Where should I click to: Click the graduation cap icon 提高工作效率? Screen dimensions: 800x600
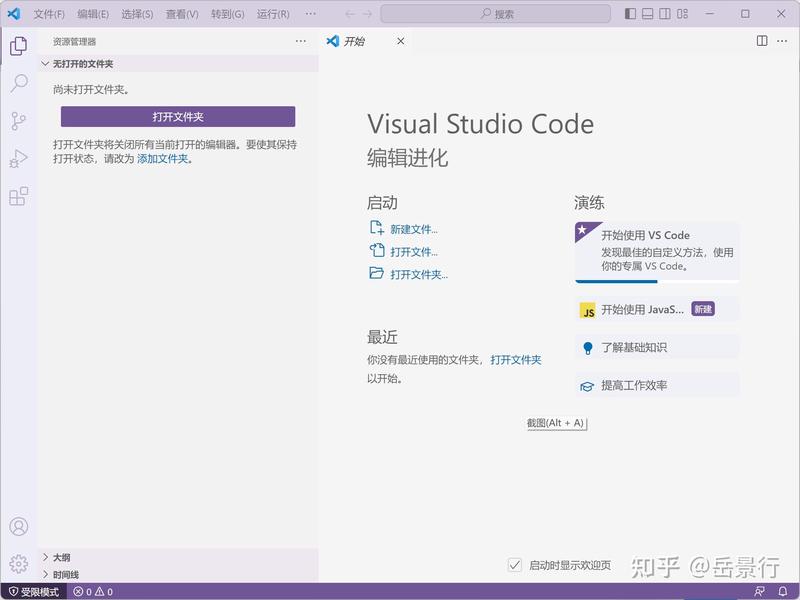point(587,386)
